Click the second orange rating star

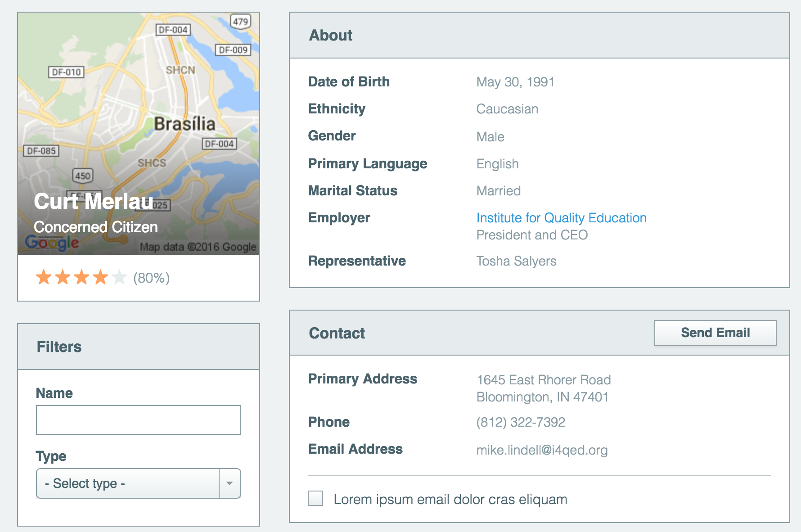click(63, 277)
